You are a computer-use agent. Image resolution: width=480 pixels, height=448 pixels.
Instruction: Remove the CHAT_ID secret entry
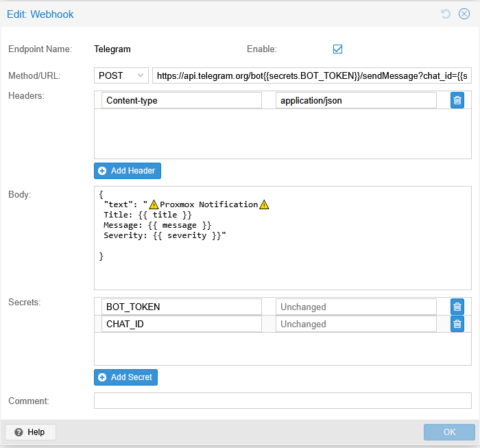tap(457, 324)
